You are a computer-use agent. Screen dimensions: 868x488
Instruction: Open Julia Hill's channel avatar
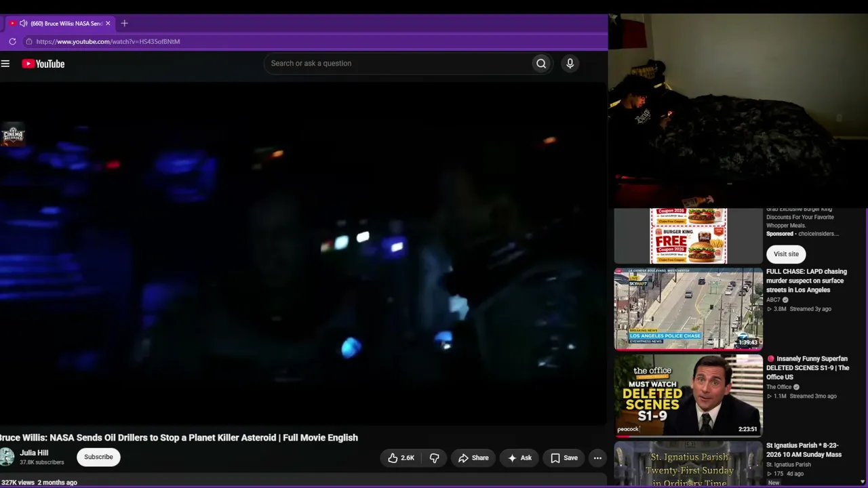pos(6,457)
